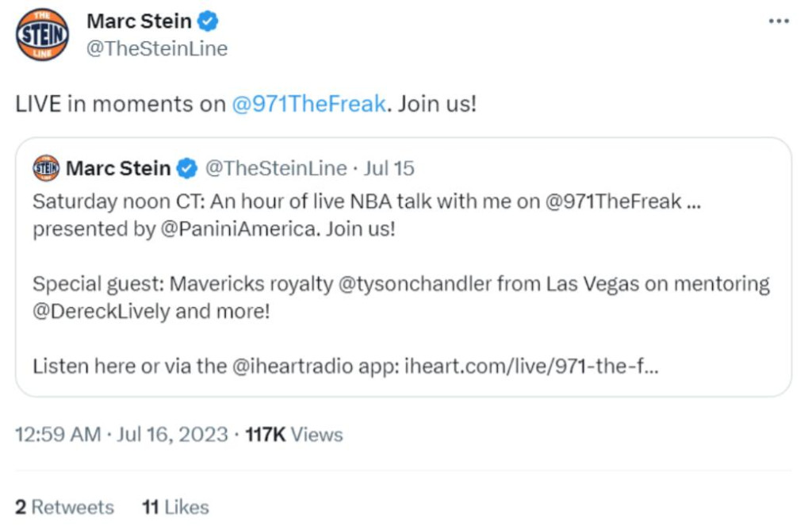
Task: Click the blue verified badge beside Marc Stein
Action: (x=209, y=21)
